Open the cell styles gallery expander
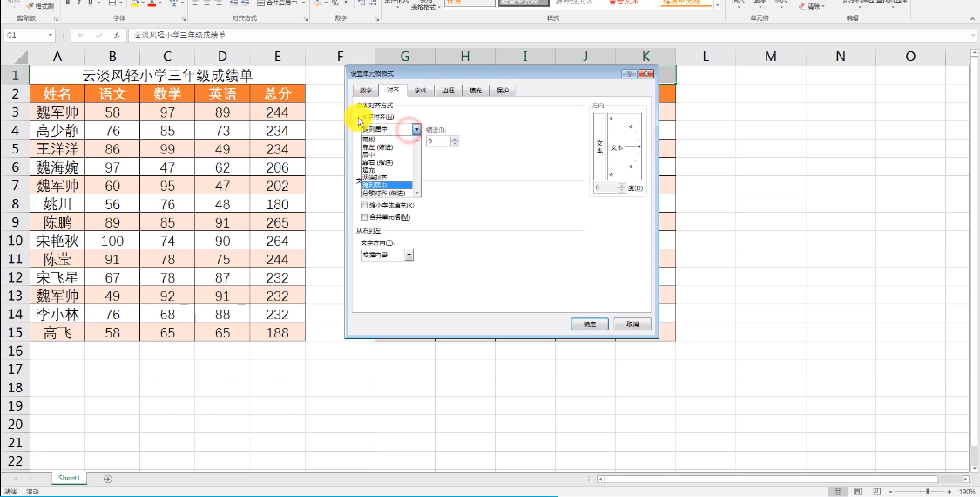The width and height of the screenshot is (980, 497). click(718, 5)
